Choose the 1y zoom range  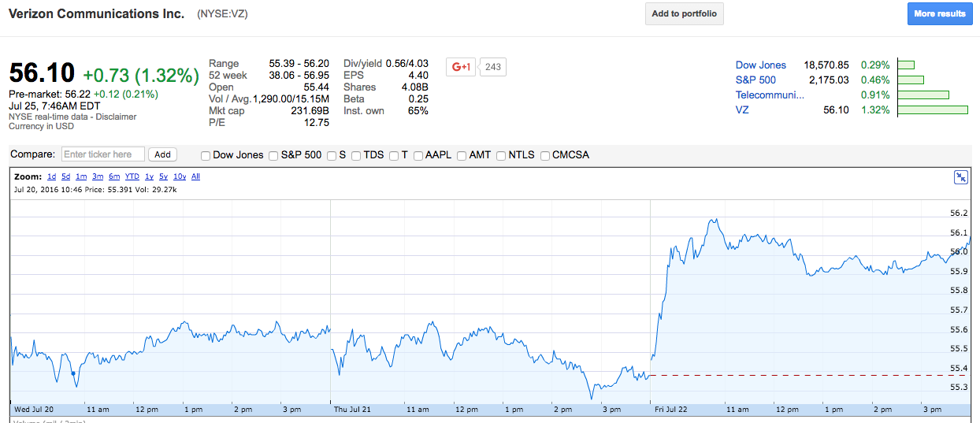149,176
